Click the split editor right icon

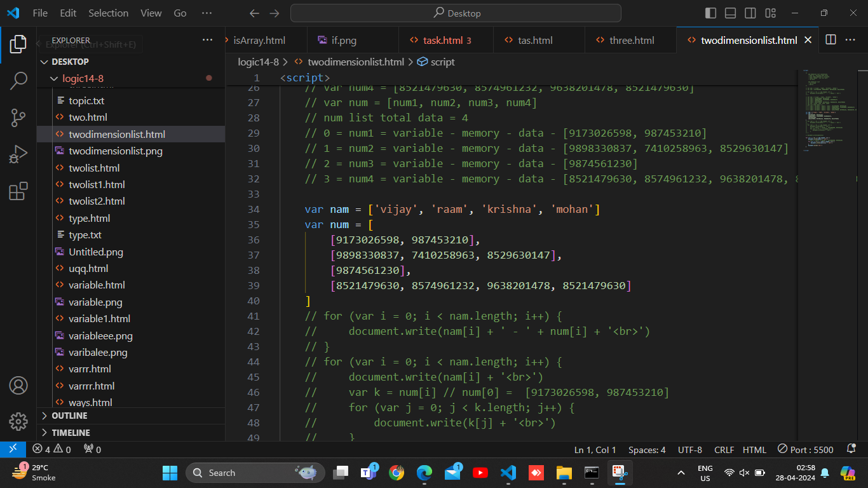(831, 40)
